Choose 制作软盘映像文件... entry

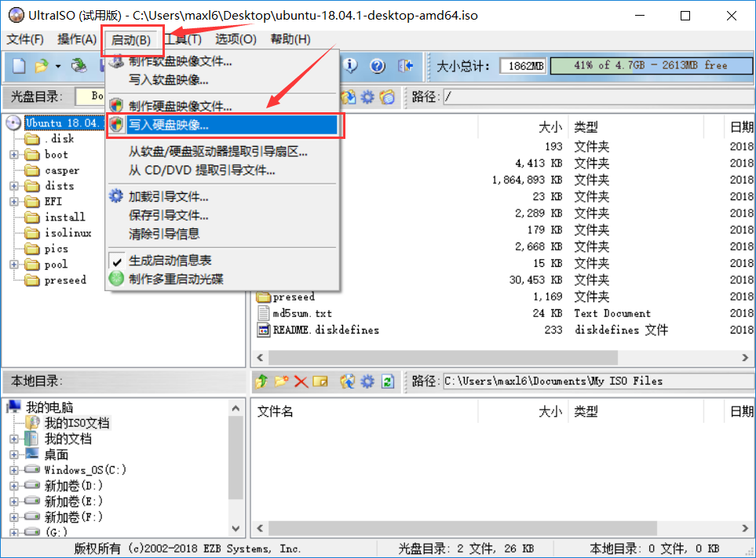[x=222, y=61]
